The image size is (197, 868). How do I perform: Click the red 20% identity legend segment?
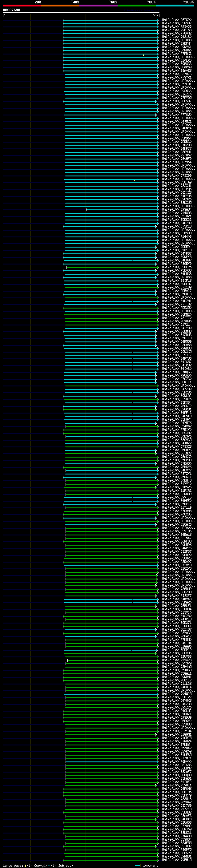click(x=22, y=6)
